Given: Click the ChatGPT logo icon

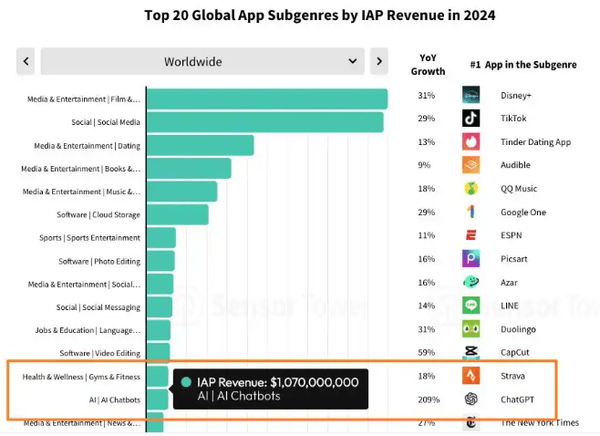Looking at the screenshot, I should [x=471, y=399].
